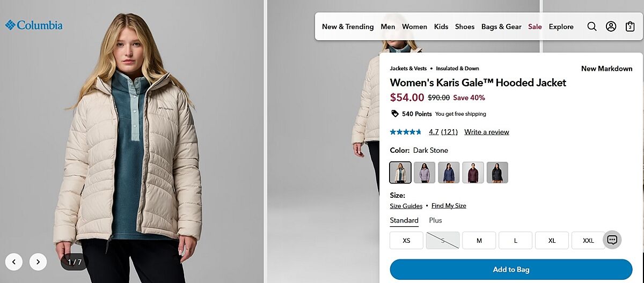Switch to the Plus size tab
This screenshot has height=283, width=644.
click(x=435, y=220)
